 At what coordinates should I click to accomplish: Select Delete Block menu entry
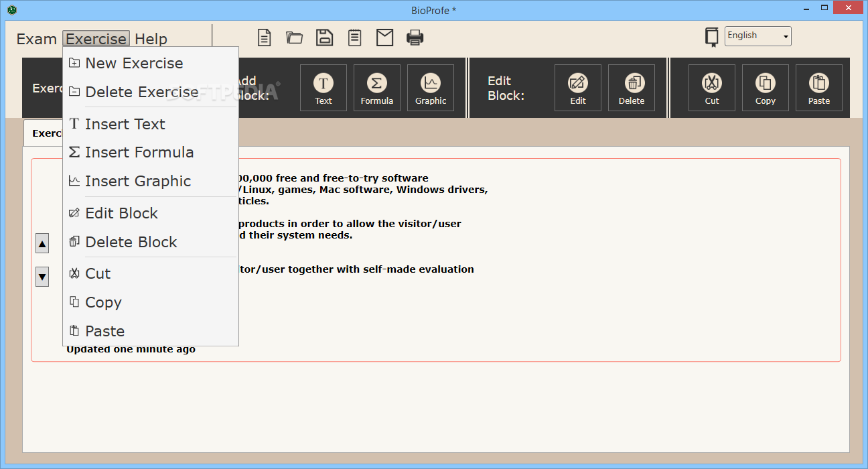click(x=151, y=242)
